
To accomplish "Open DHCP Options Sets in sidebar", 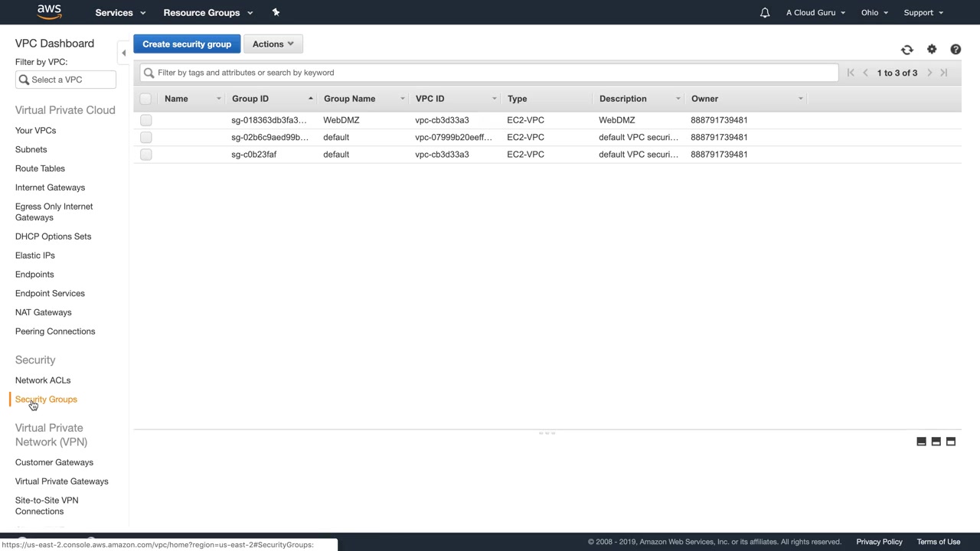I will [x=53, y=236].
